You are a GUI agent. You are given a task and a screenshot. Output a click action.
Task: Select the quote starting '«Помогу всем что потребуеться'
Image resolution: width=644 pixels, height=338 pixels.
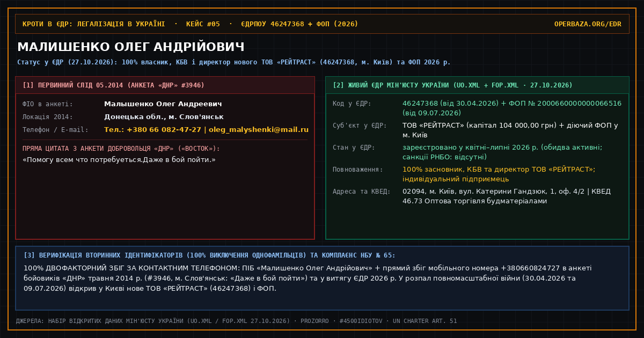tap(119, 160)
